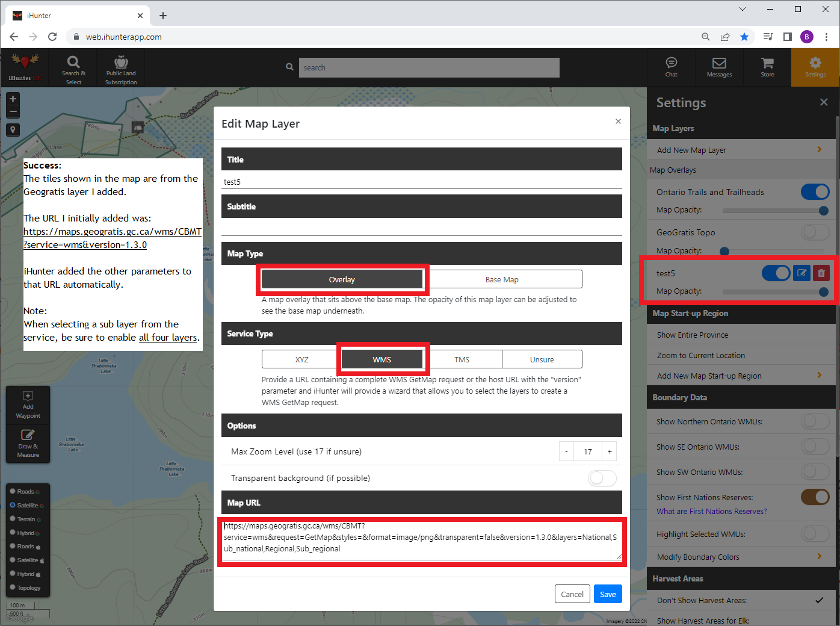Viewport: 840px width, 626px height.
Task: Toggle Show Northern Ontario WMUs
Action: tap(815, 421)
